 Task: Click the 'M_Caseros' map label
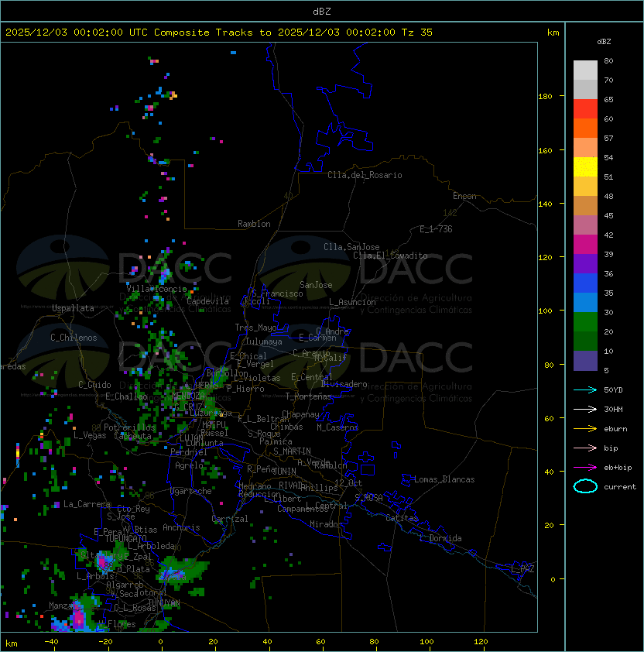pos(337,427)
